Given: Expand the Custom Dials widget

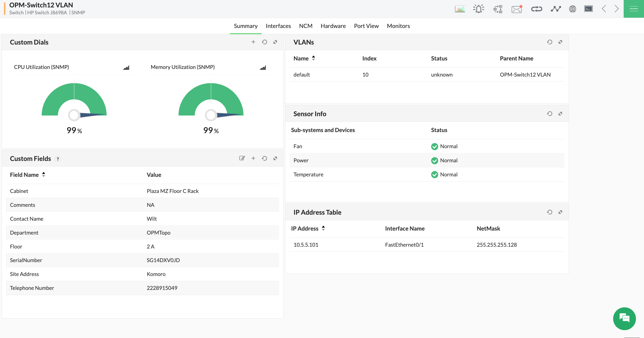Looking at the screenshot, I should coord(275,42).
